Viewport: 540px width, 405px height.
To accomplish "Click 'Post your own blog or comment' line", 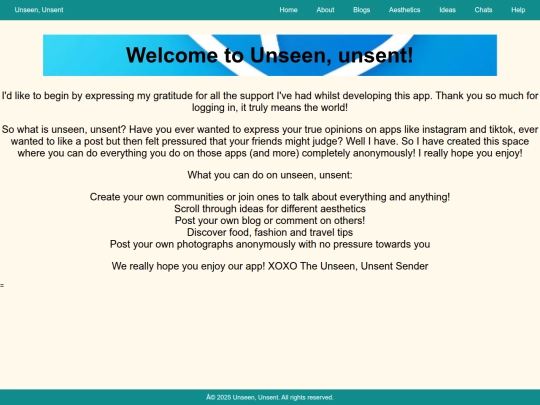I will click(x=270, y=220).
